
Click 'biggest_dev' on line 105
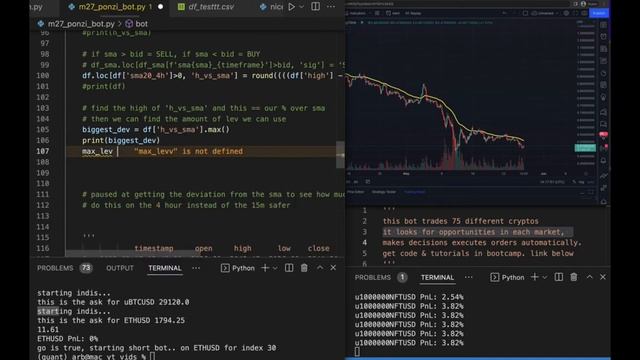coord(105,129)
